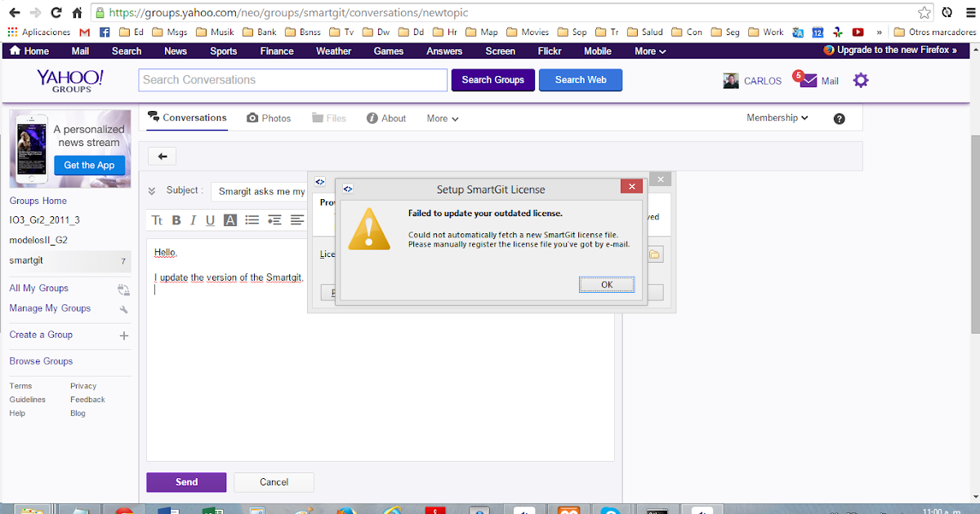The height and width of the screenshot is (514, 980).
Task: Open Weather in Yahoo navigation bar
Action: pos(333,51)
